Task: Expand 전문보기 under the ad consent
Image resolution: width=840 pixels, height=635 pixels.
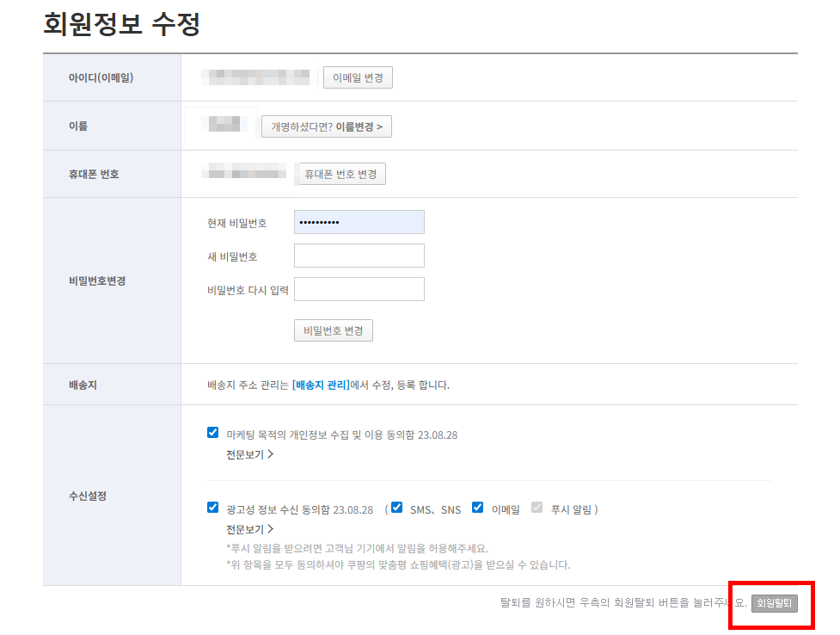Action: [249, 529]
